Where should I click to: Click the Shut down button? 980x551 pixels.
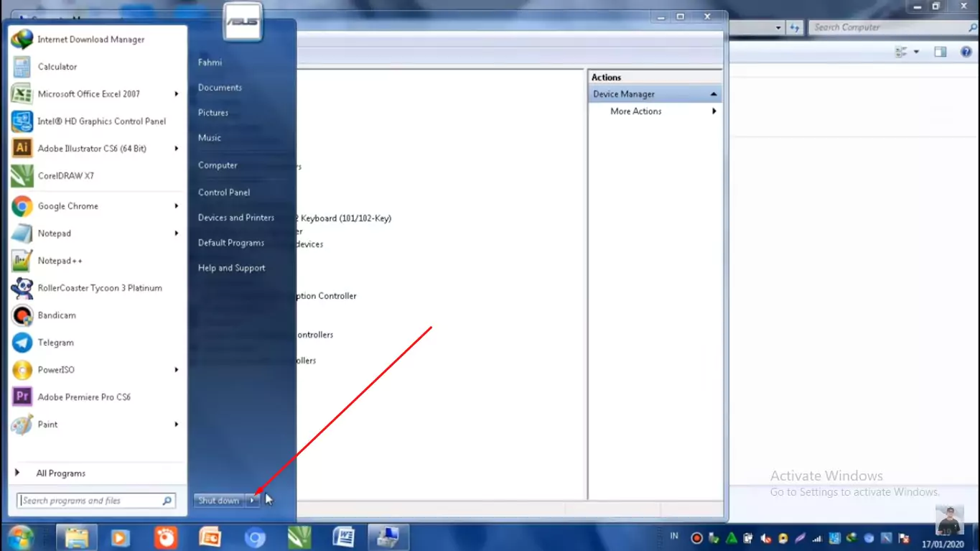(219, 501)
